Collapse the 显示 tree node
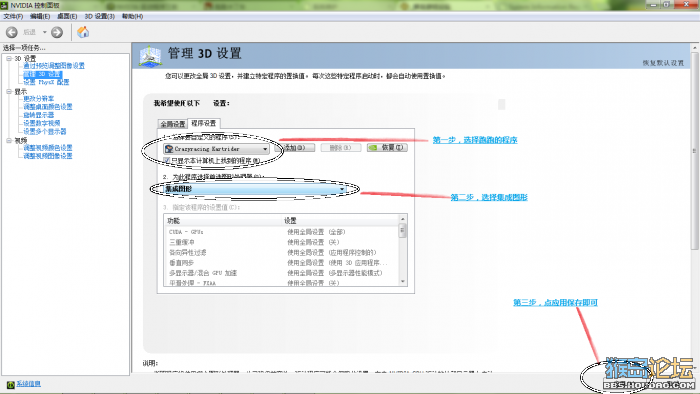 click(9, 91)
